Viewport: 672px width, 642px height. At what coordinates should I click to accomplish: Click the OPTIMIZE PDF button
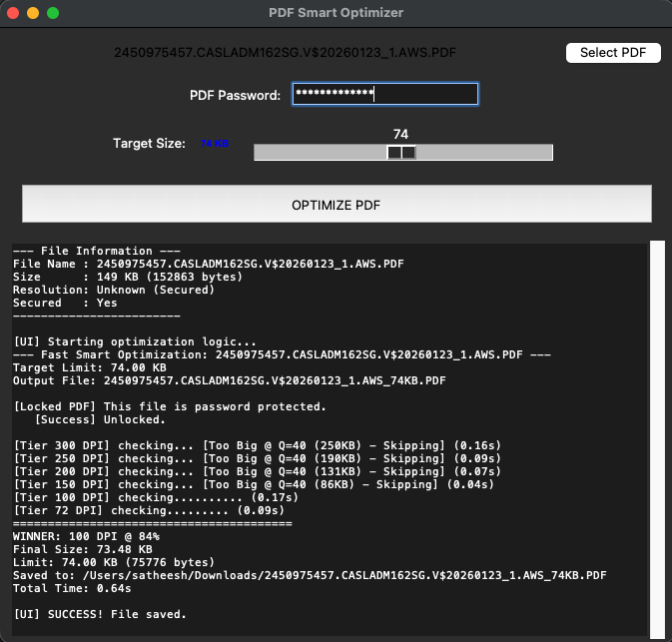click(336, 204)
